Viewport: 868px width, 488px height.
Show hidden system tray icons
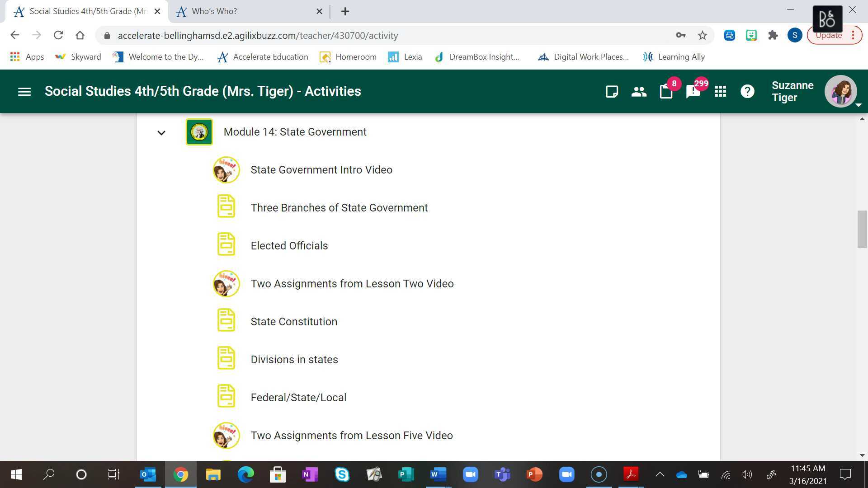660,474
